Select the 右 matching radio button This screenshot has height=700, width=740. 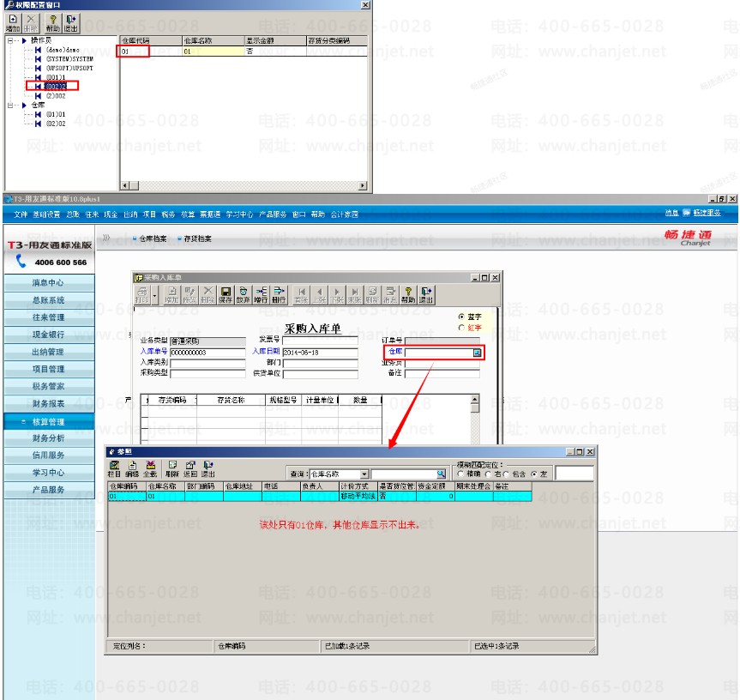[488, 474]
